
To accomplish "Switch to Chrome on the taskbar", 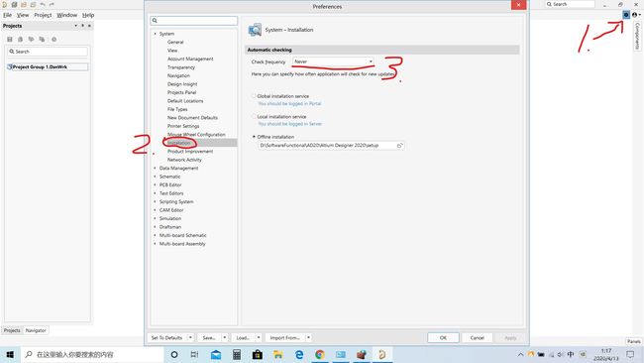I will tap(320, 354).
